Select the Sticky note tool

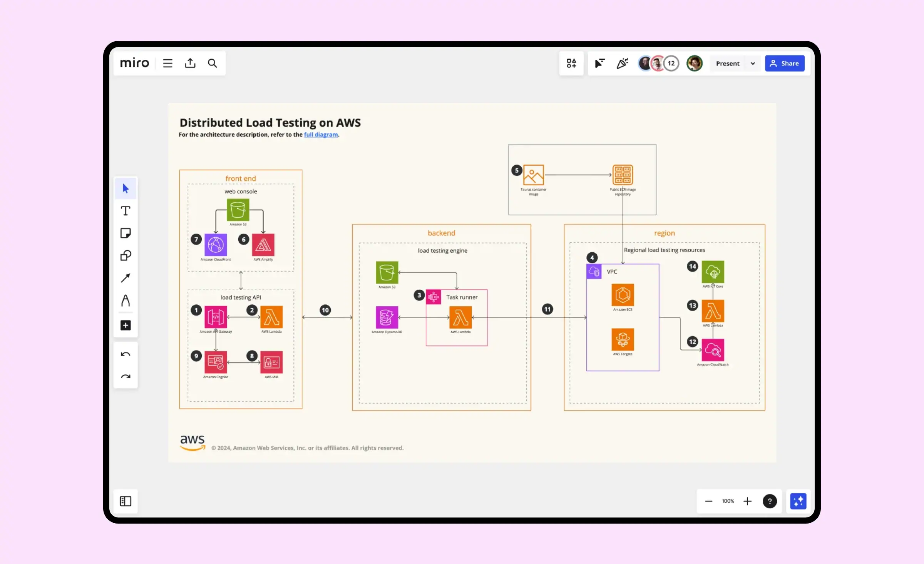point(126,233)
